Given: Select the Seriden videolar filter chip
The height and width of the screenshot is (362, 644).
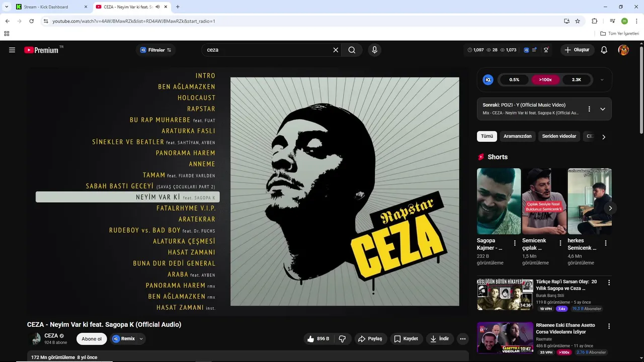Looking at the screenshot, I should [559, 136].
